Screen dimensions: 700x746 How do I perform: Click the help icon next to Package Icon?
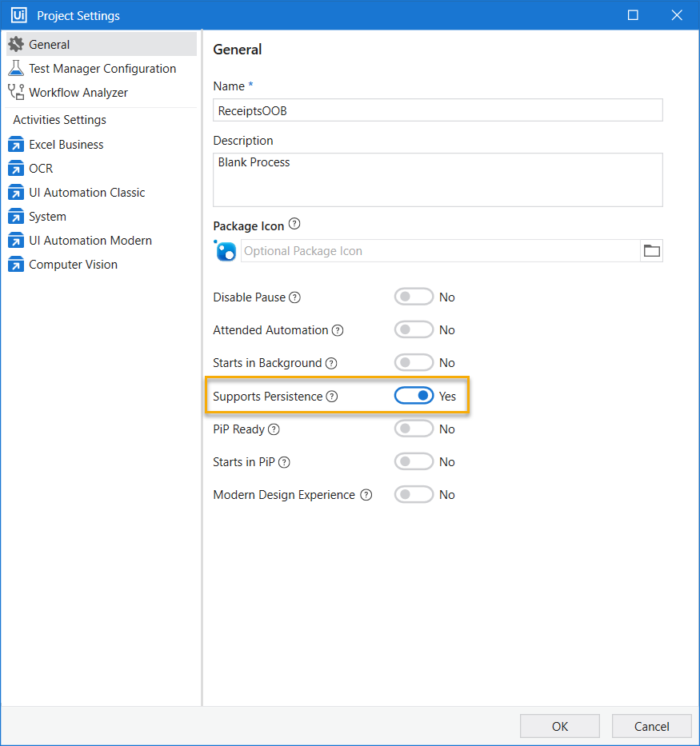click(x=294, y=224)
